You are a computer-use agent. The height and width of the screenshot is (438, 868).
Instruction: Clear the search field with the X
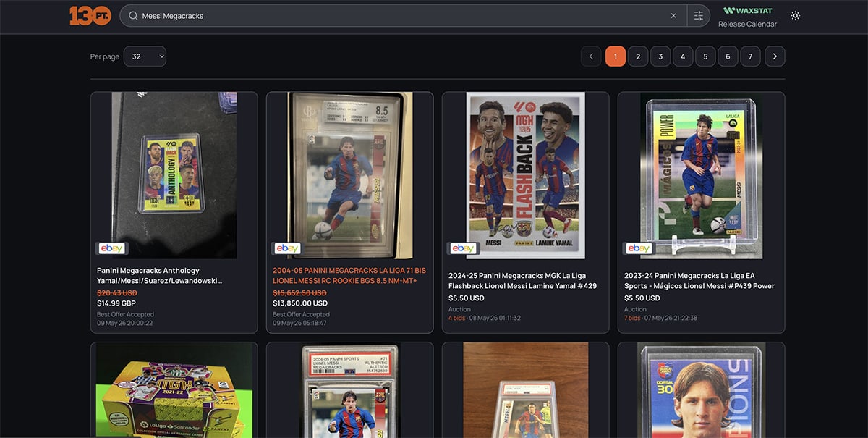673,15
